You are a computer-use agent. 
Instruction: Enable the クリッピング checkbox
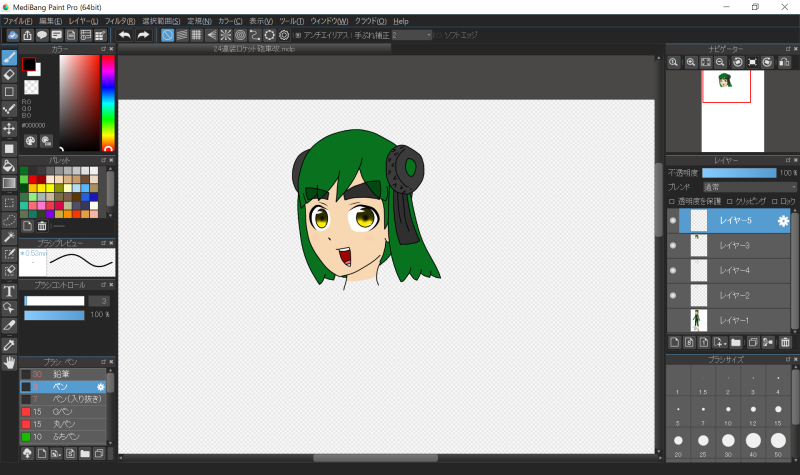pos(731,201)
